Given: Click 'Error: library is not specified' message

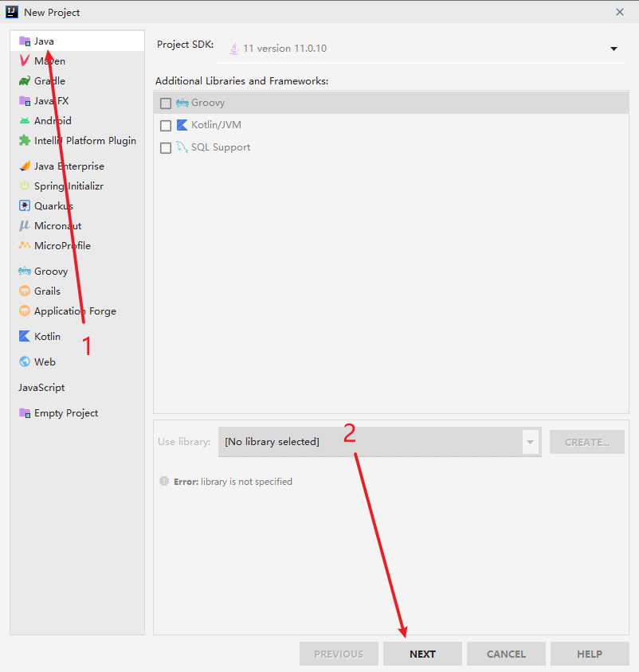Looking at the screenshot, I should (x=233, y=482).
